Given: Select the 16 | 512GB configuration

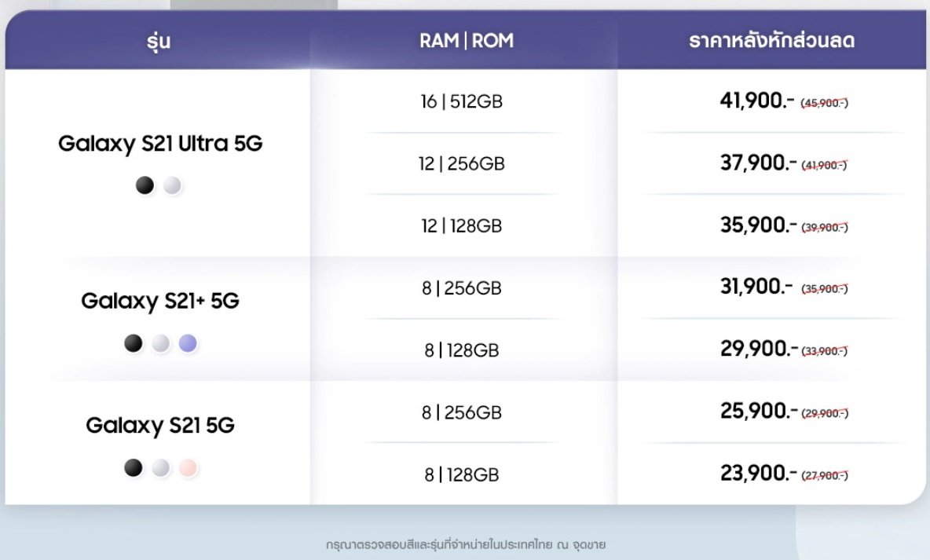Looking at the screenshot, I should point(461,101).
